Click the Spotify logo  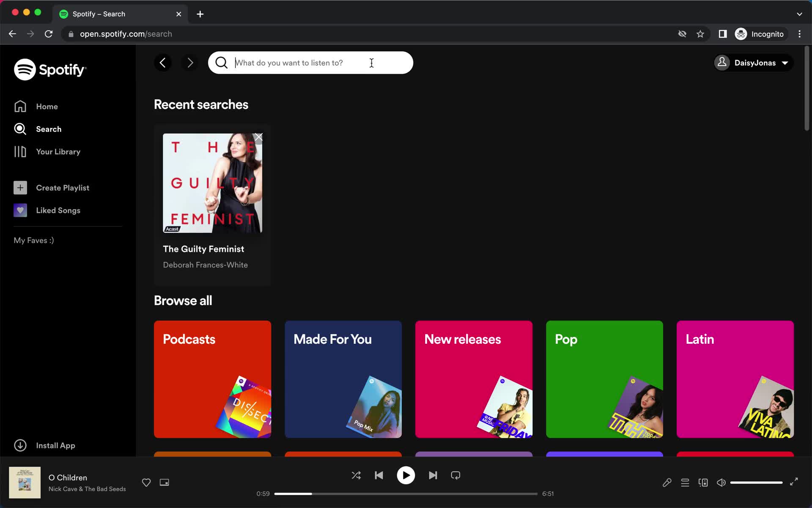coord(50,69)
